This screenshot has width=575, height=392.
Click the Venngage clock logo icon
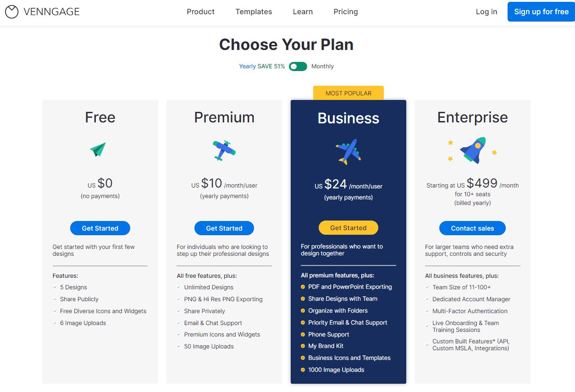(12, 12)
